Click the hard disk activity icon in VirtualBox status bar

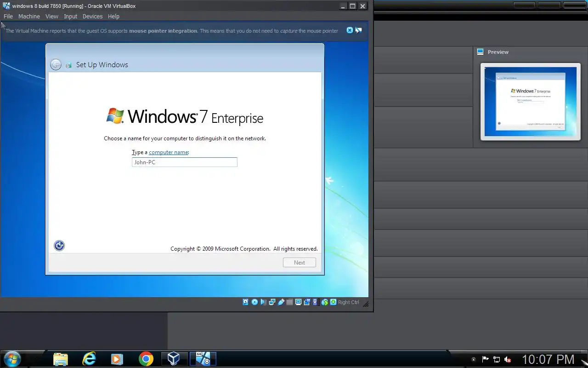[246, 302]
